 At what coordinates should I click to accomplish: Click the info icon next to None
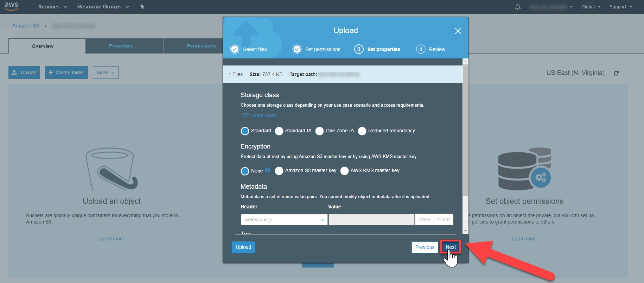[x=268, y=170]
